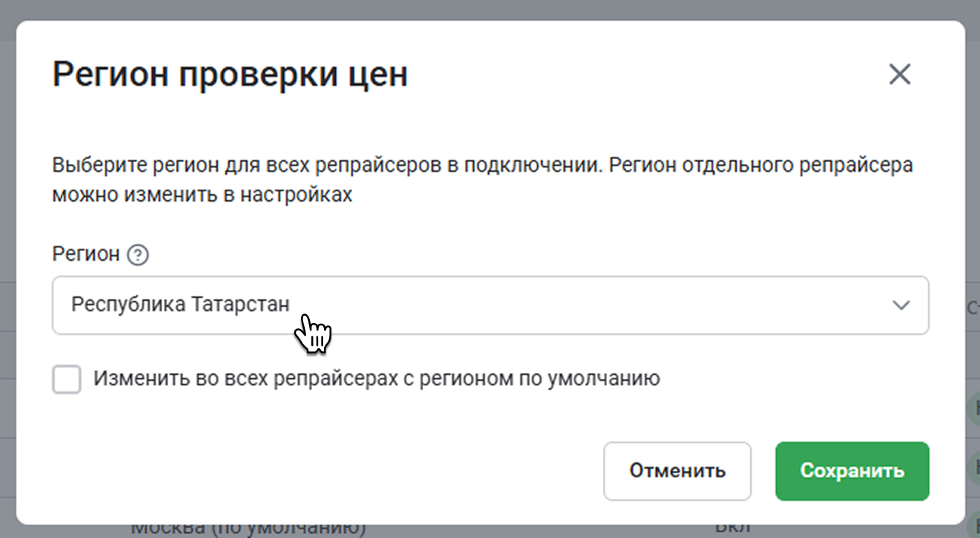
Task: Save the region with Сохранить
Action: pyautogui.click(x=852, y=471)
